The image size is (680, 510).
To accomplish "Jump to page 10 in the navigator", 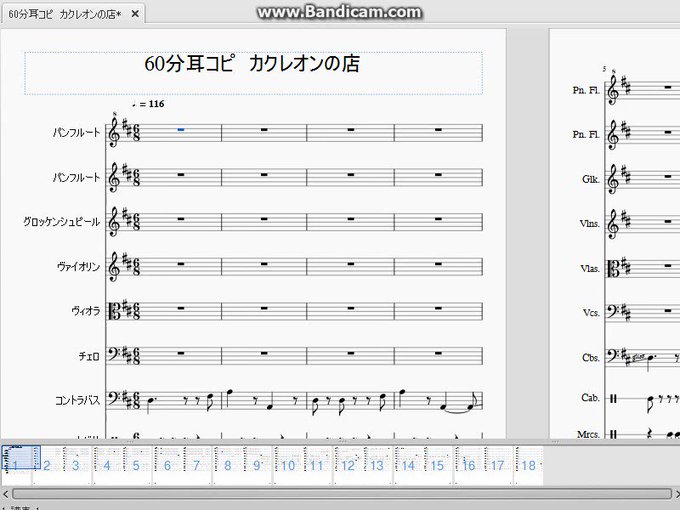I will point(288,466).
